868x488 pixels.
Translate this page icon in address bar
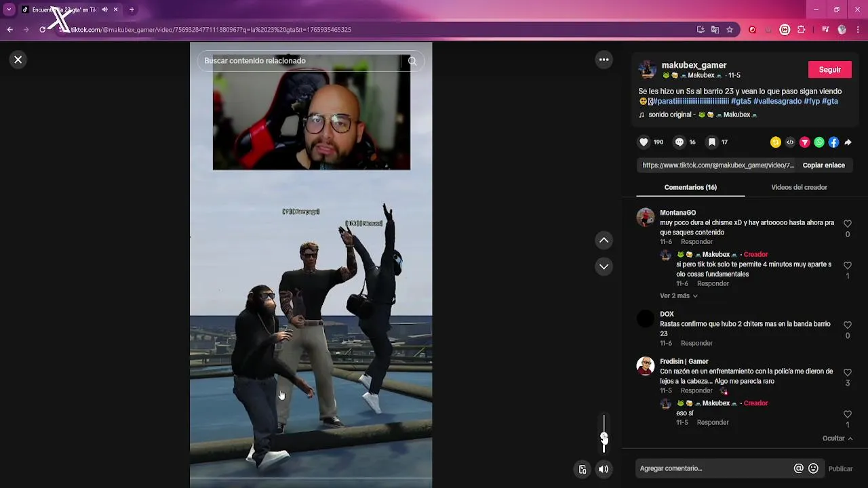tap(715, 30)
